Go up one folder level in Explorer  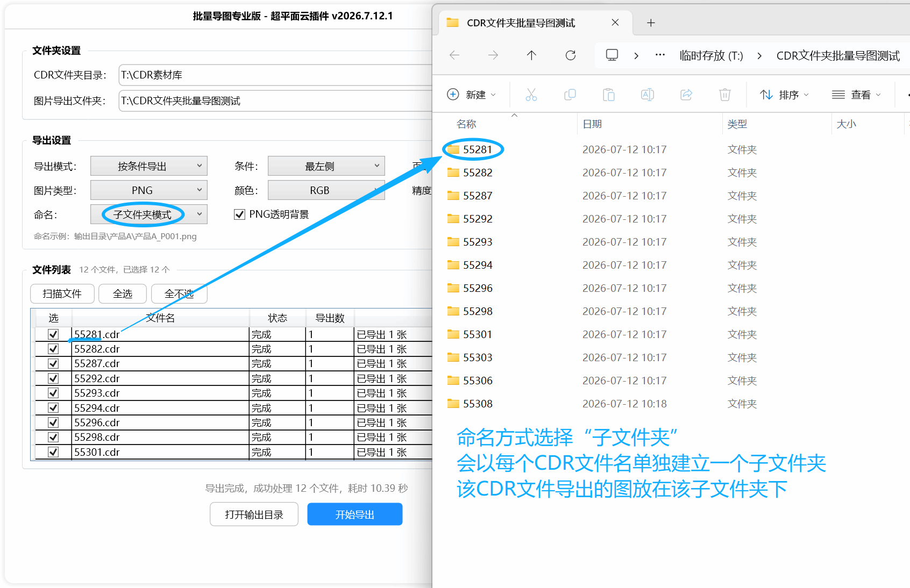click(x=531, y=55)
